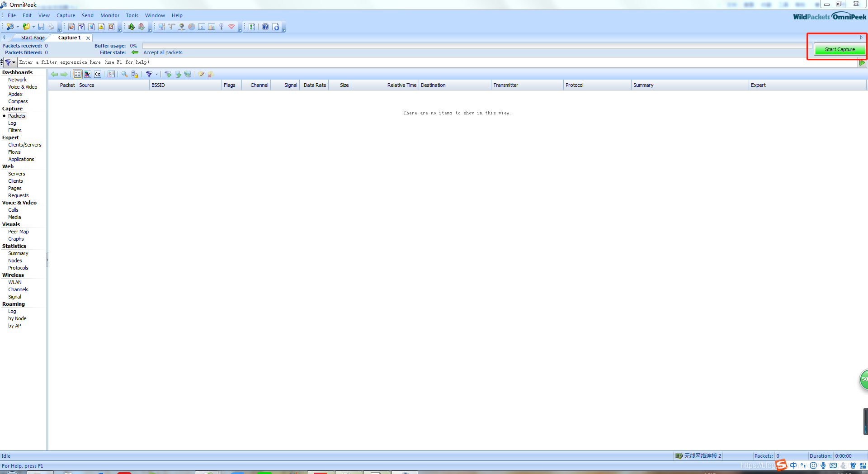Click the alarm clock toolbar icon

click(111, 27)
